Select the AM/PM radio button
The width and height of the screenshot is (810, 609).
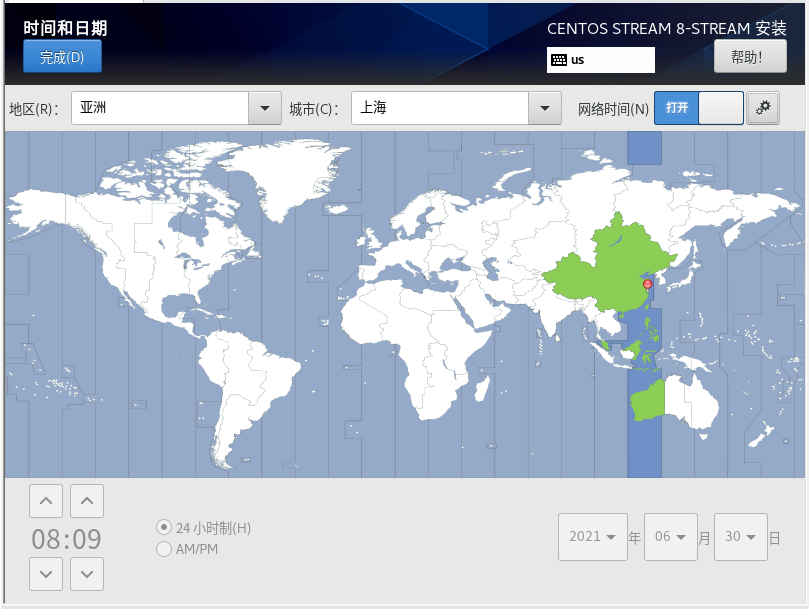click(164, 549)
